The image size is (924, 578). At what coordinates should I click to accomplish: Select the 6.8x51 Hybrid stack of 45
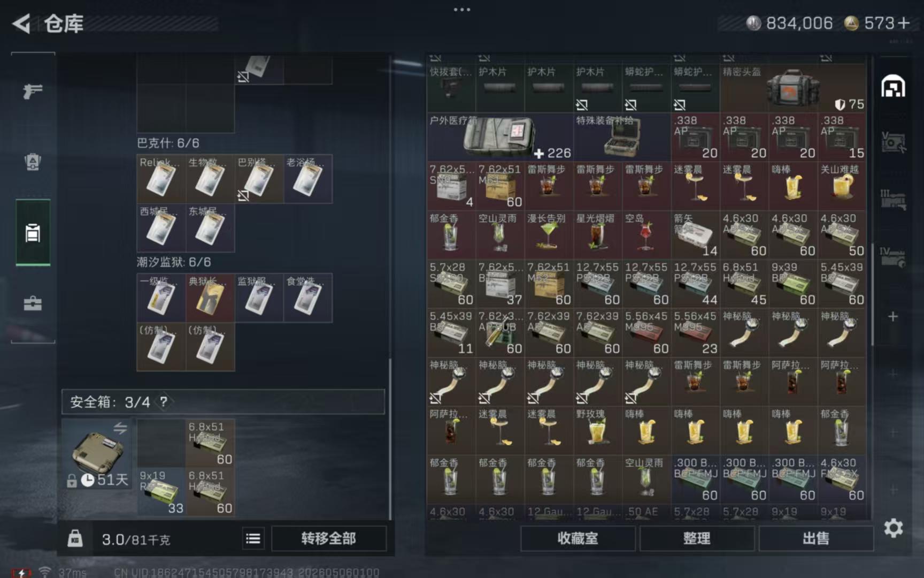click(x=744, y=284)
